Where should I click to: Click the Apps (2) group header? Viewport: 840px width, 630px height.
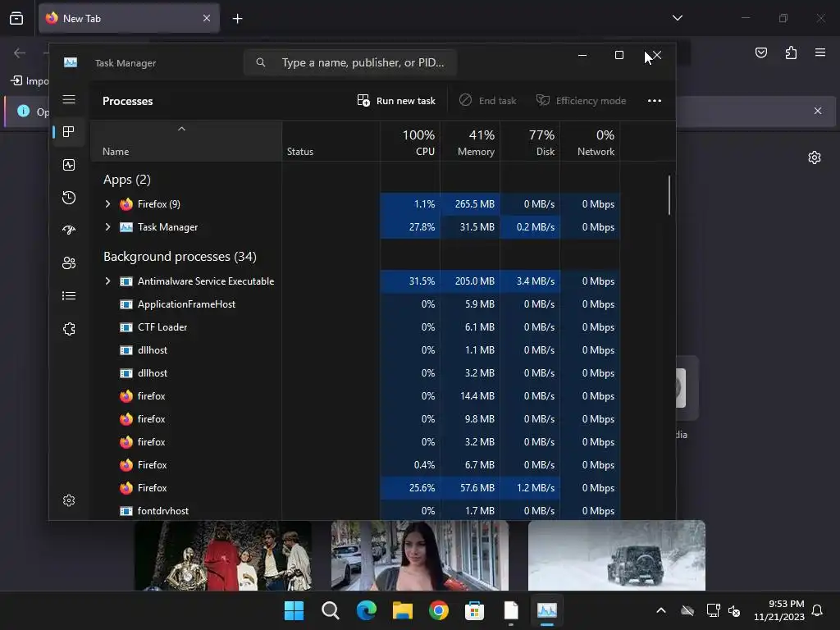click(127, 180)
